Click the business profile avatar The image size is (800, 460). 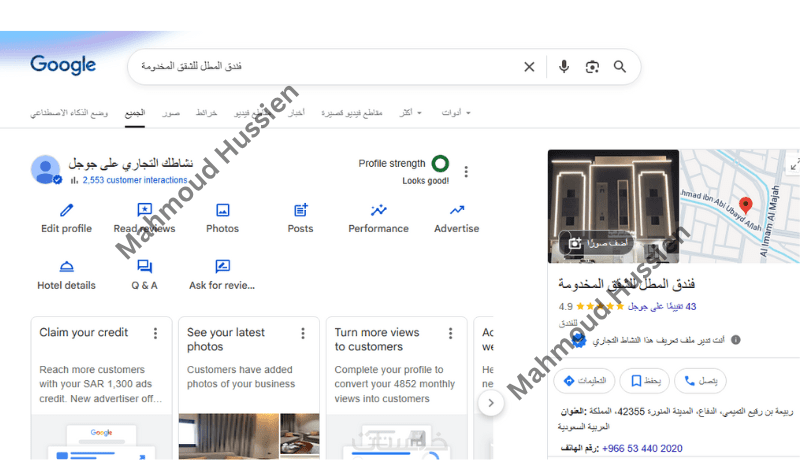point(46,170)
